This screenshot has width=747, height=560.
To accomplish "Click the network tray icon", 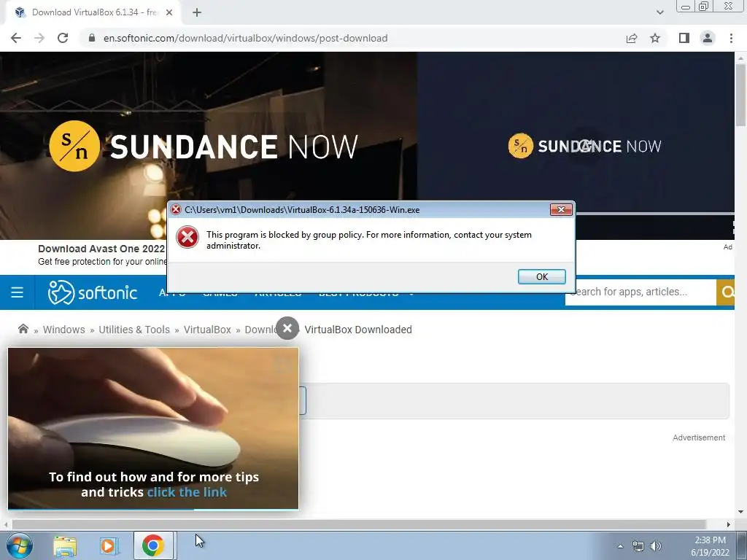I will click(x=638, y=546).
